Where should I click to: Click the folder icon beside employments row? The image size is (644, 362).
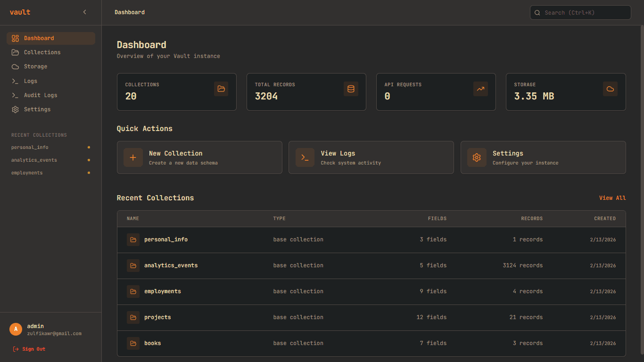(x=133, y=291)
